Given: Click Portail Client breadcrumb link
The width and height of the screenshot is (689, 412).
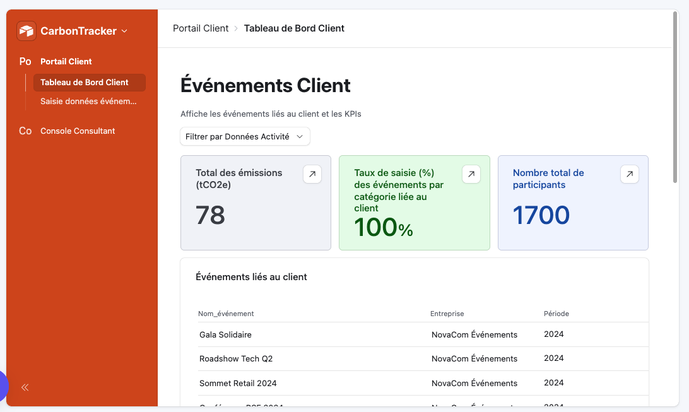Looking at the screenshot, I should pos(200,28).
